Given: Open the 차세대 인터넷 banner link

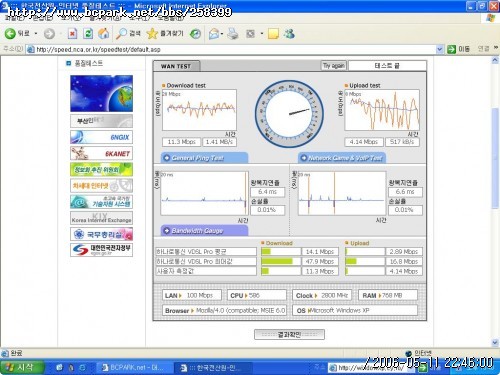Looking at the screenshot, I should 101,186.
